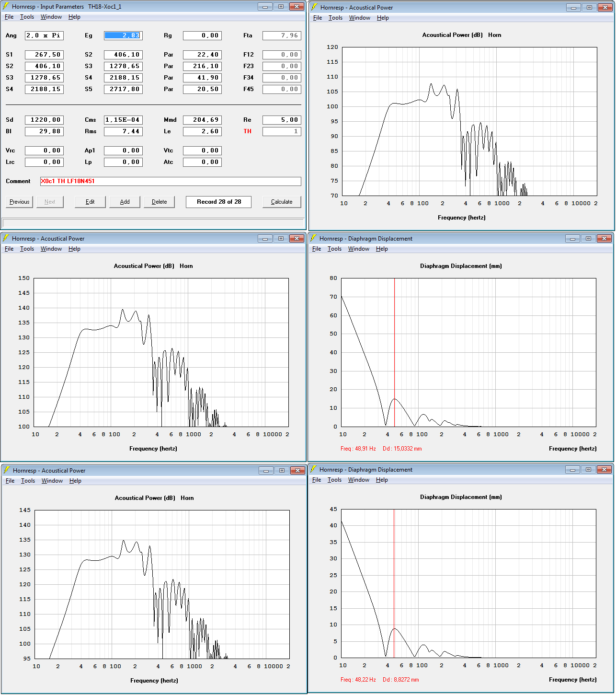Open Tools menu of the 0–80 mm Displacement window
Screen dimensions: 616x695
click(334, 249)
